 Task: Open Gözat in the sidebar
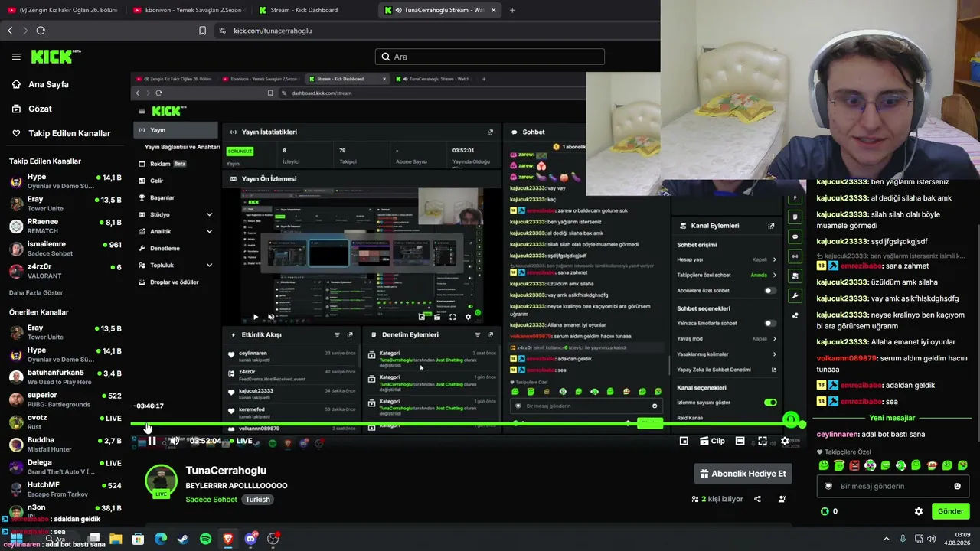(40, 109)
